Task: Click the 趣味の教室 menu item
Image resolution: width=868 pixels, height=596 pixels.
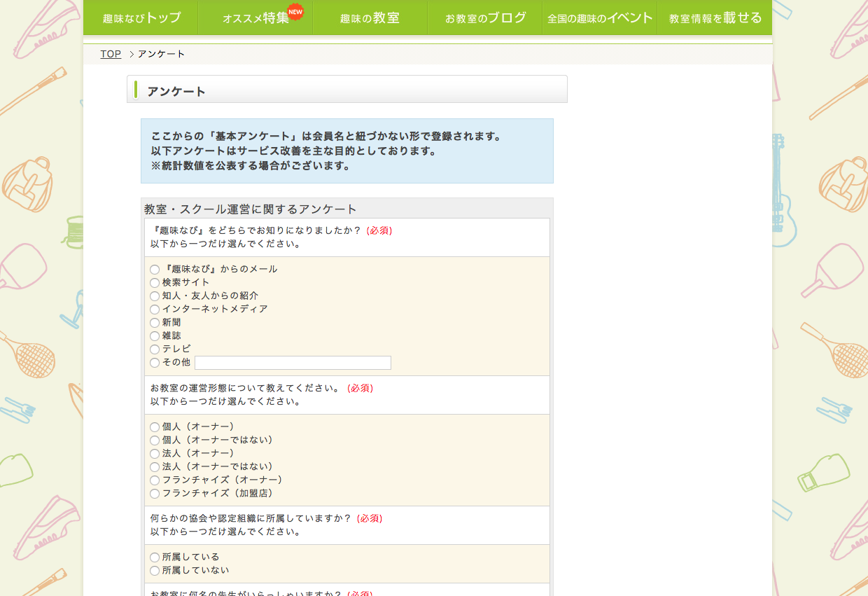Action: point(370,18)
